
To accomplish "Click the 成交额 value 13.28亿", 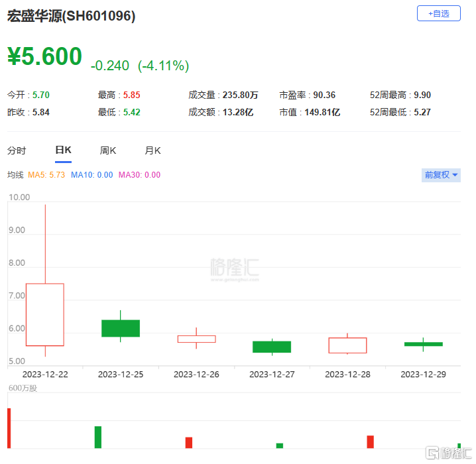I will click(238, 112).
